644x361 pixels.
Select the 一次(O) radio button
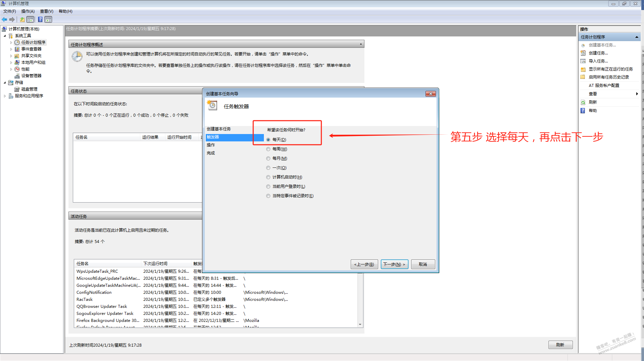pyautogui.click(x=268, y=168)
